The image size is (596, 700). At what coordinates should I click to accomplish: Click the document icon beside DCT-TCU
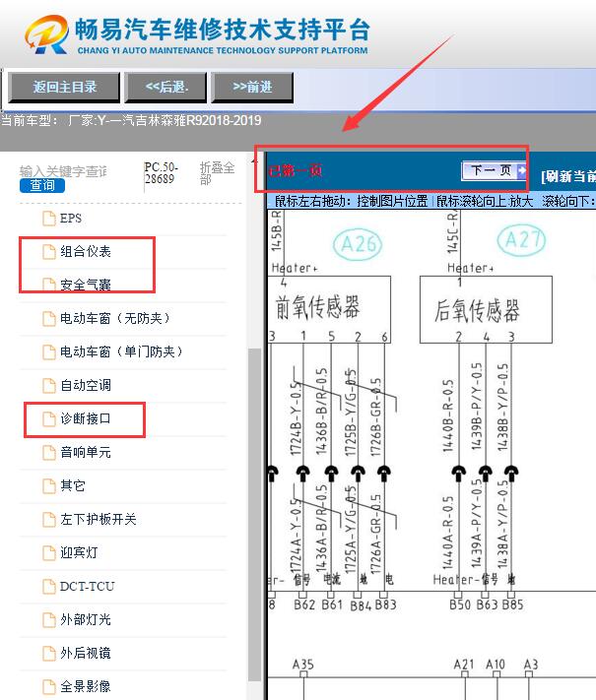48,586
